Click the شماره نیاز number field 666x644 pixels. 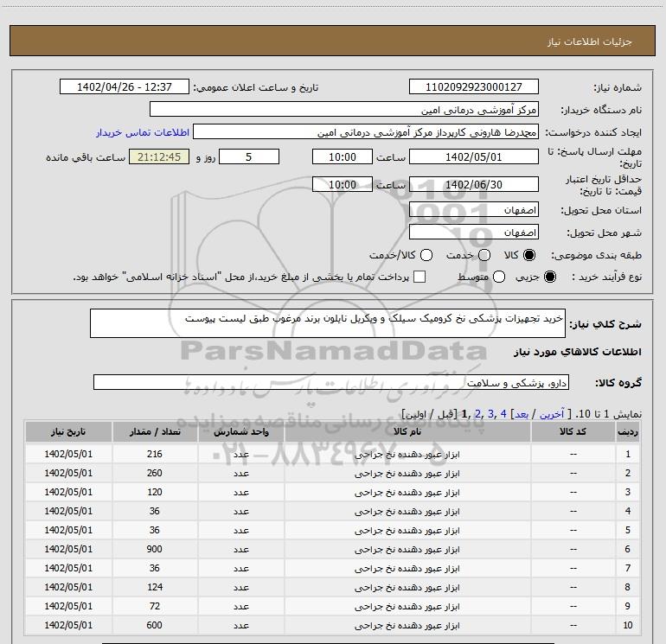click(474, 86)
